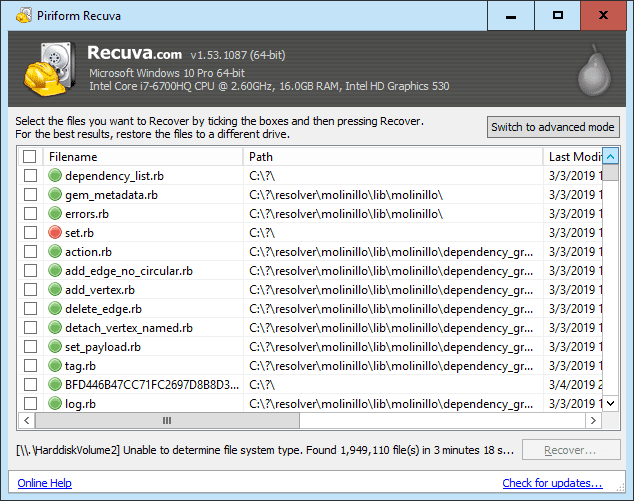Click green status icon for dependency_list.rb
634x501 pixels.
(x=55, y=176)
